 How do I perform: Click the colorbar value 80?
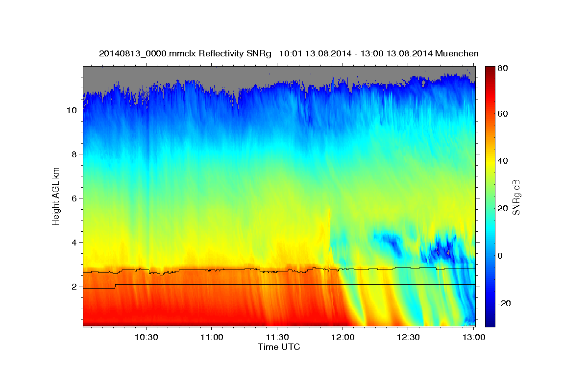click(x=503, y=68)
